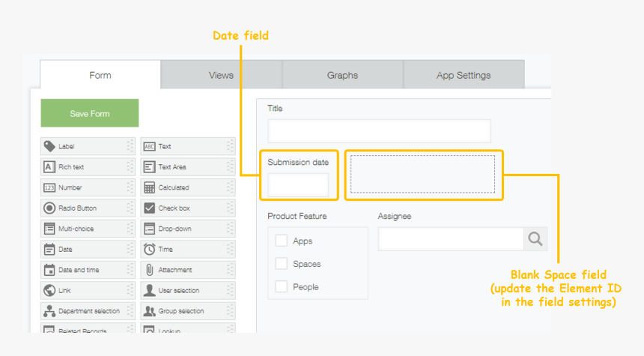644x356 pixels.
Task: Open the Graphs tab
Action: pyautogui.click(x=342, y=75)
